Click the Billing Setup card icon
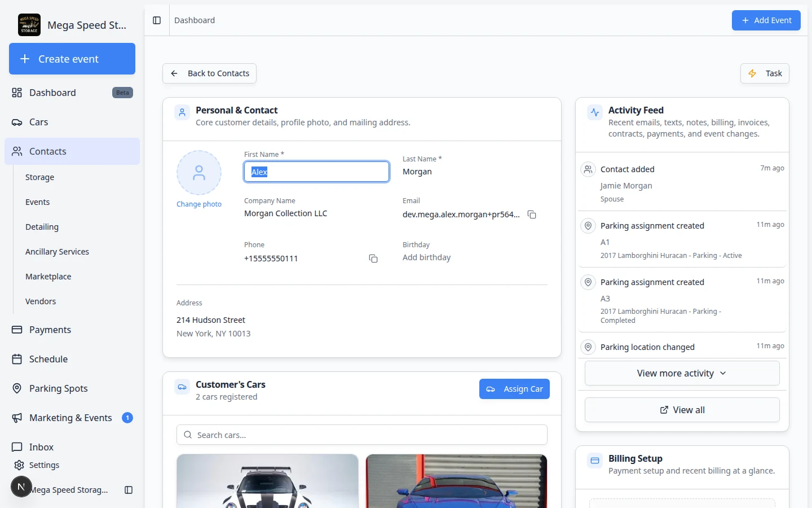Image resolution: width=812 pixels, height=508 pixels. click(595, 461)
